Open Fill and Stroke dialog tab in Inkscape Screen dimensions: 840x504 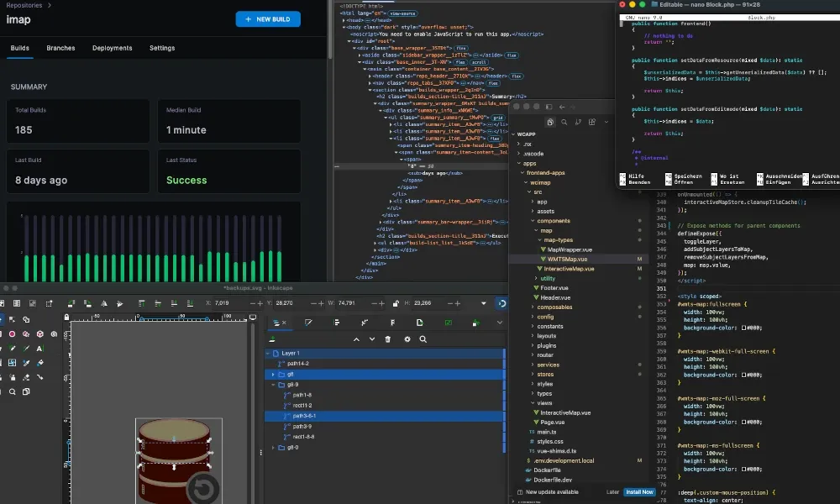point(308,323)
